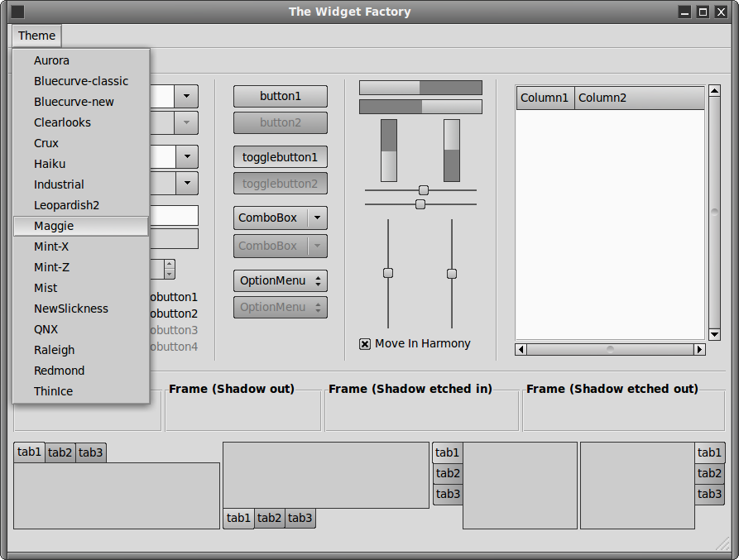This screenshot has width=739, height=560.
Task: Click the horizontal scrollbar left arrow
Action: point(521,349)
